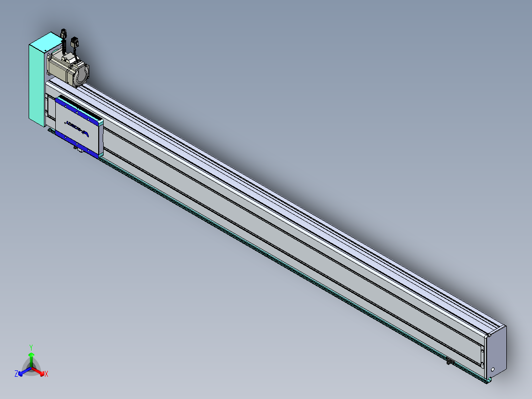Select the left cable connector above the motor
This screenshot has height=399, width=532.
click(64, 34)
